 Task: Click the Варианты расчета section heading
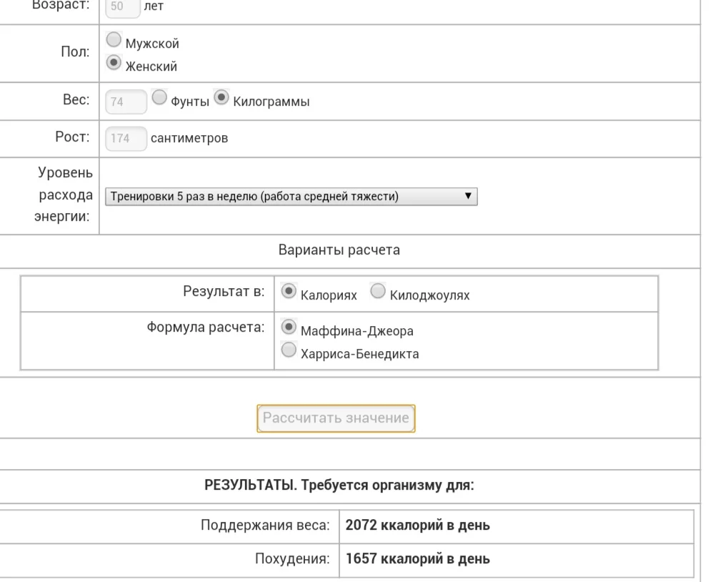[x=339, y=250]
